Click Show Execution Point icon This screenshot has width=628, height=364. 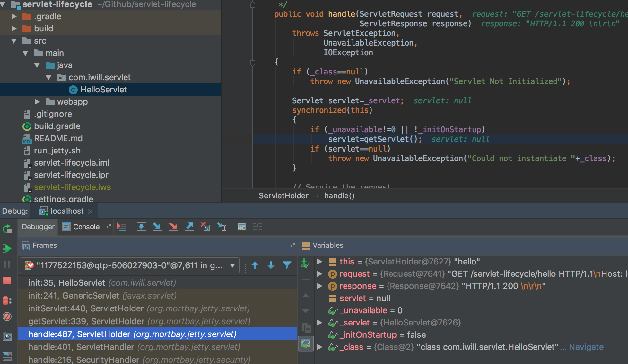[121, 227]
